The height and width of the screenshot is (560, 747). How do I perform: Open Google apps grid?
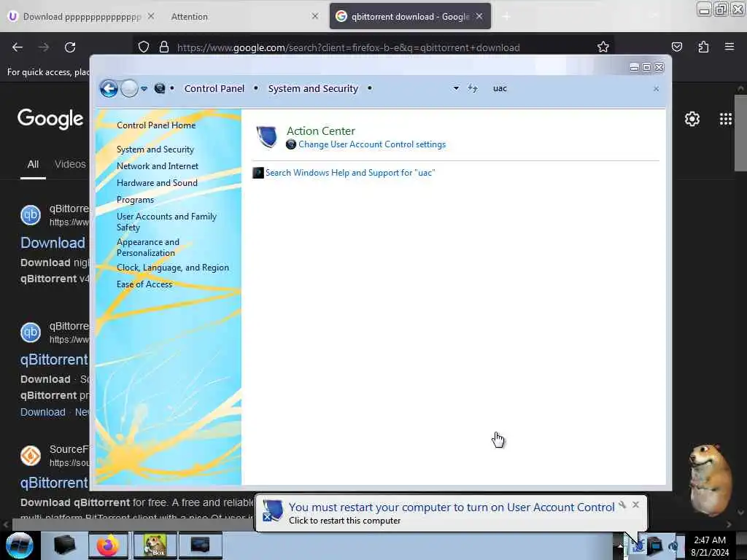click(726, 119)
